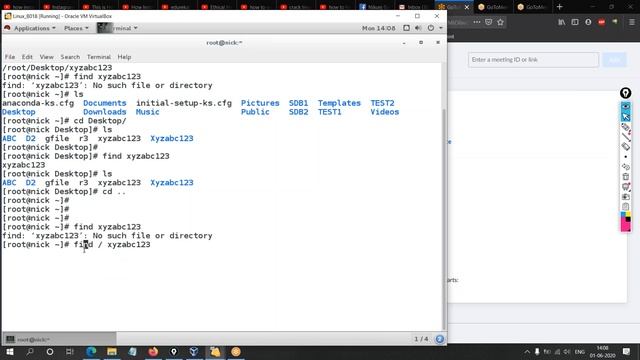Click the red extension icon in Firefox toolbar
Screen dimensions: 640x360
601,22
